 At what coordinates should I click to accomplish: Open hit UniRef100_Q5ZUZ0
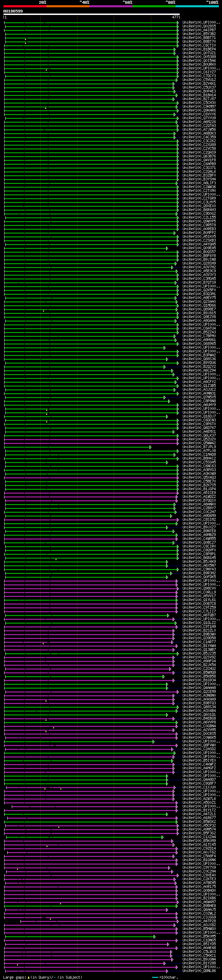tap(199, 439)
